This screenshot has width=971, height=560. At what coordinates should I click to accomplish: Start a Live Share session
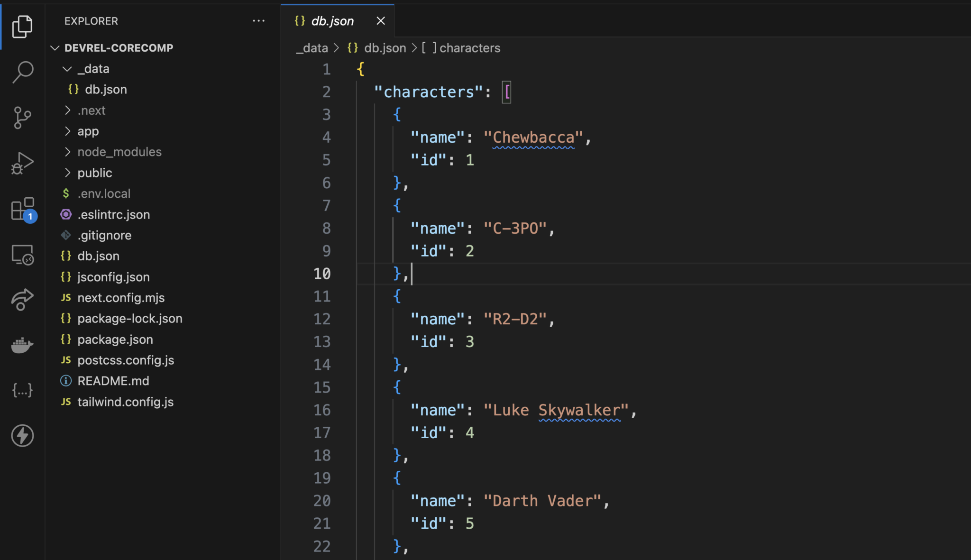point(22,299)
